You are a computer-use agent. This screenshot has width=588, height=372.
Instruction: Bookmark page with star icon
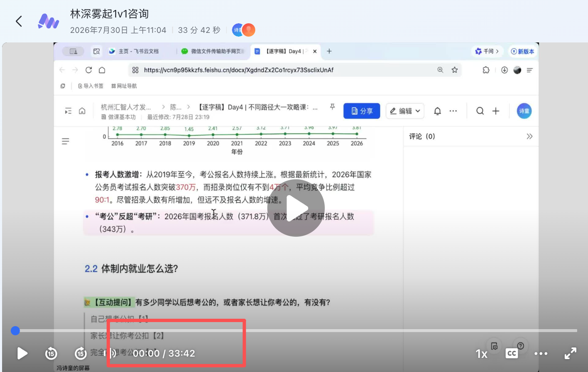click(455, 70)
